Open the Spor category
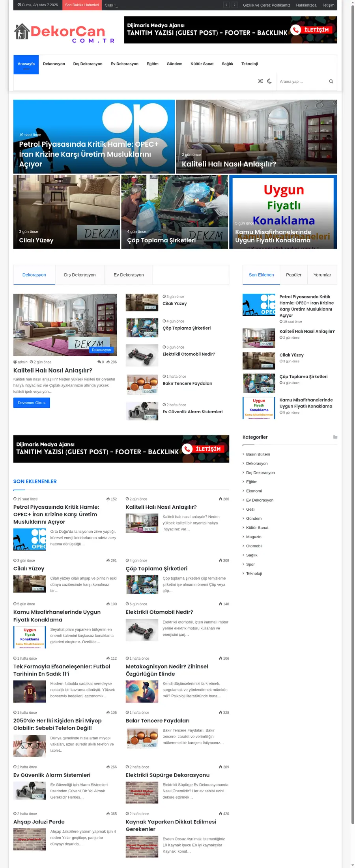Viewport: 355px width, 868px height. point(250,564)
